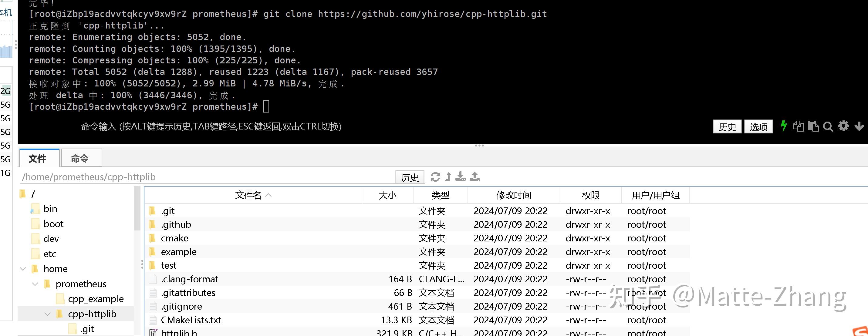The image size is (868, 336).
Task: Click the terminal paste icon
Action: pyautogui.click(x=813, y=126)
